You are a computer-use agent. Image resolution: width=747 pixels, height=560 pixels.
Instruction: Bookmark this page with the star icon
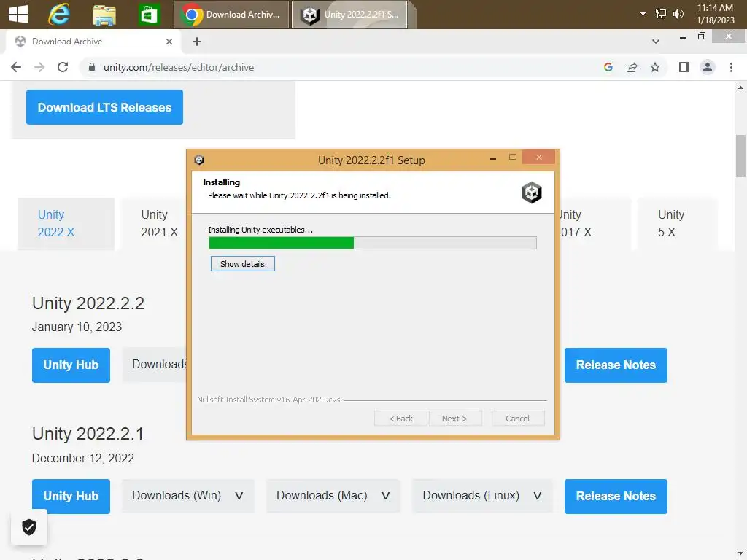(x=655, y=67)
